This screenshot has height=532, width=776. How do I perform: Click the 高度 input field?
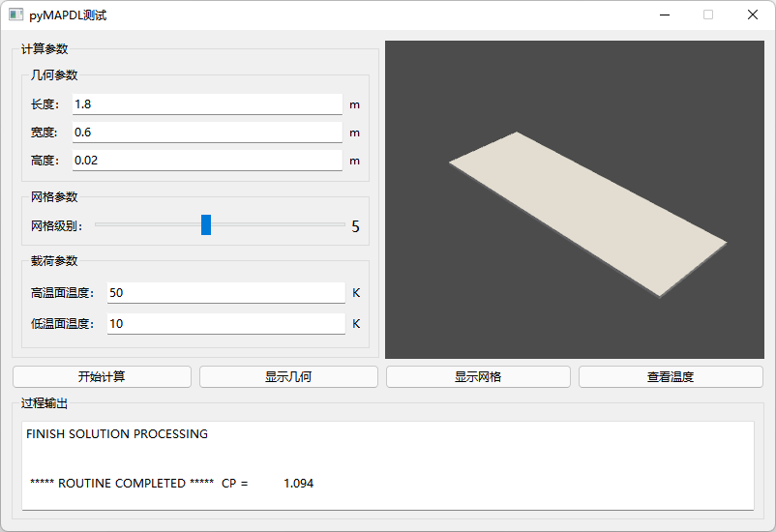click(207, 161)
